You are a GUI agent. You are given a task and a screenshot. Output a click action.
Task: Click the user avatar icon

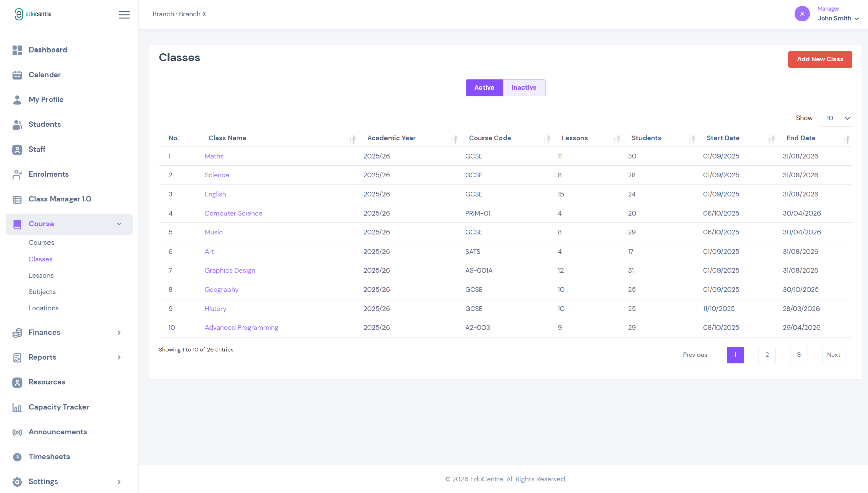(x=802, y=14)
